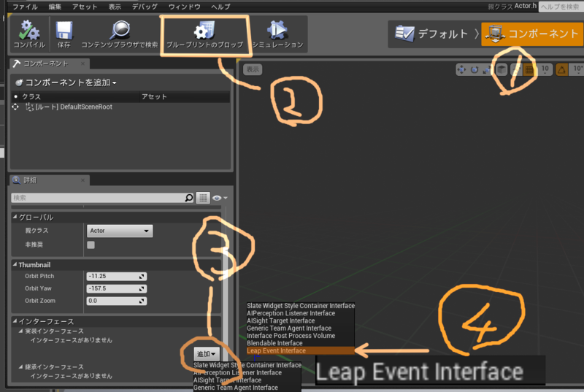Select the viewport scale gizmo tool
Image resolution: width=584 pixels, height=392 pixels.
(486, 69)
